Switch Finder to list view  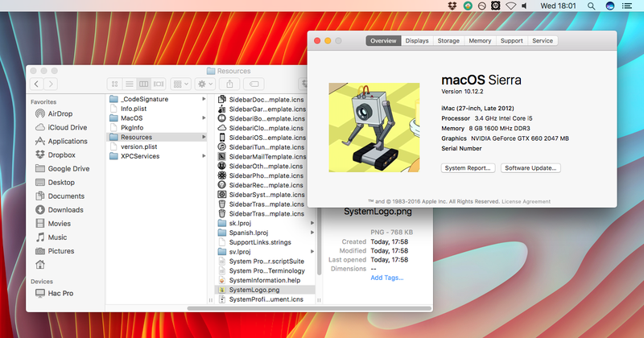coord(129,84)
